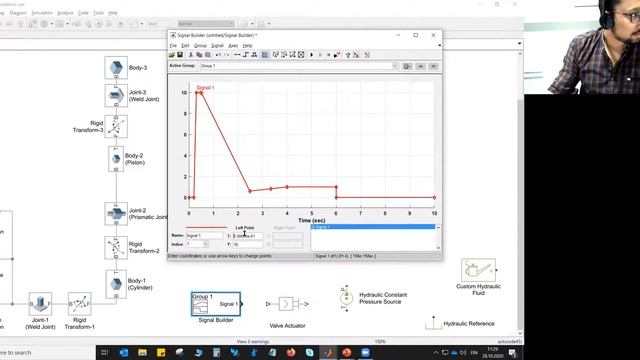Open View 3 warnings link in status bar
Image resolution: width=640 pixels, height=360 pixels.
pos(253,342)
